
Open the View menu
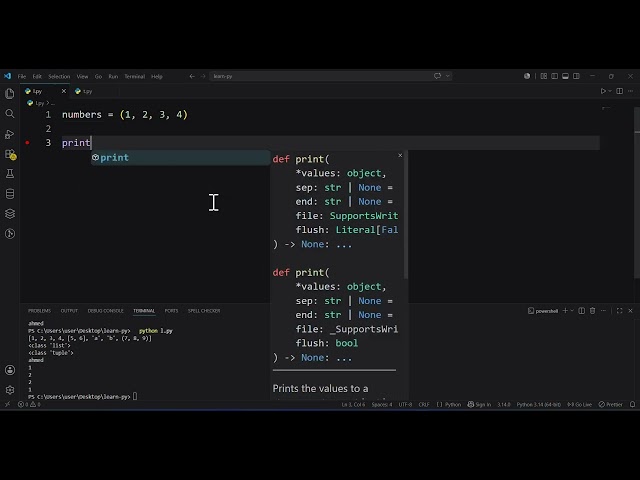tap(82, 76)
